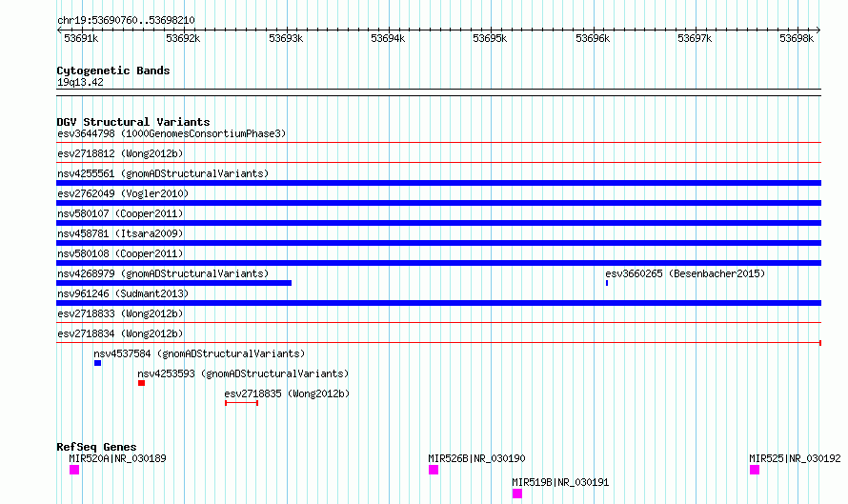Click the MIR526B gene magenta box
The width and height of the screenshot is (848, 504).
click(x=434, y=470)
